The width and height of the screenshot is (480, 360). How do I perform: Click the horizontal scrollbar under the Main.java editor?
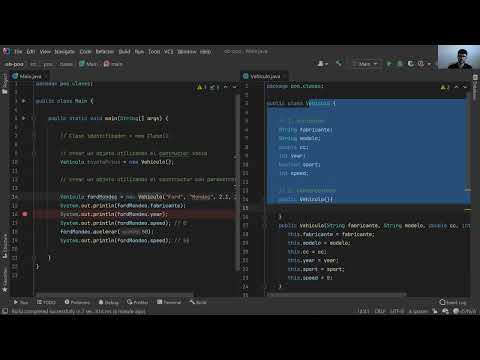click(115, 295)
